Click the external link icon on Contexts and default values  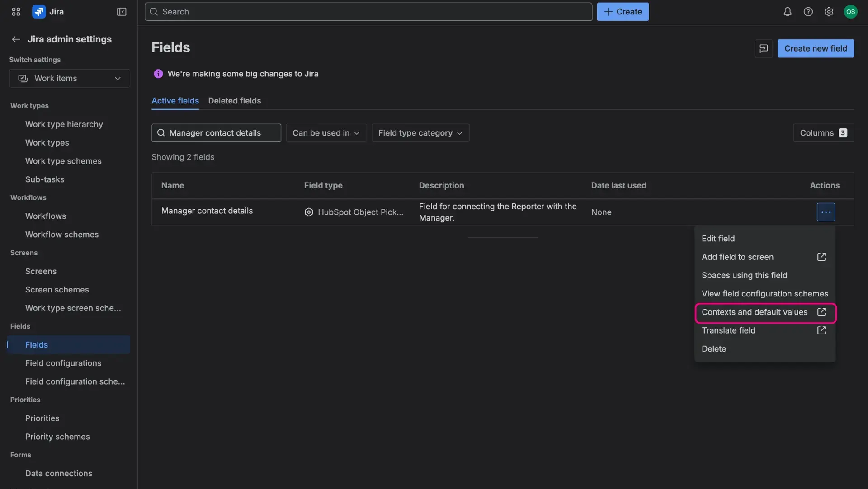(821, 312)
